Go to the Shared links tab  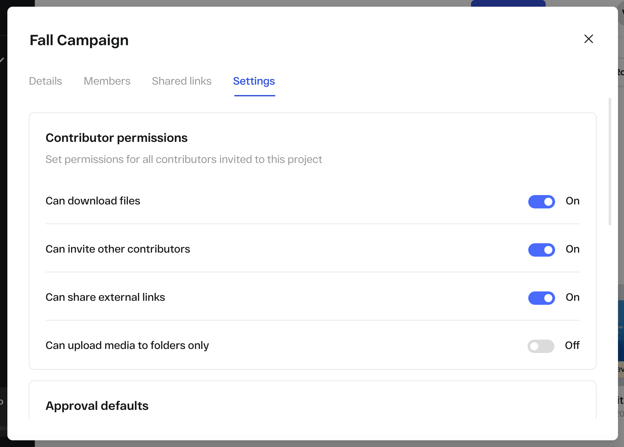[181, 81]
